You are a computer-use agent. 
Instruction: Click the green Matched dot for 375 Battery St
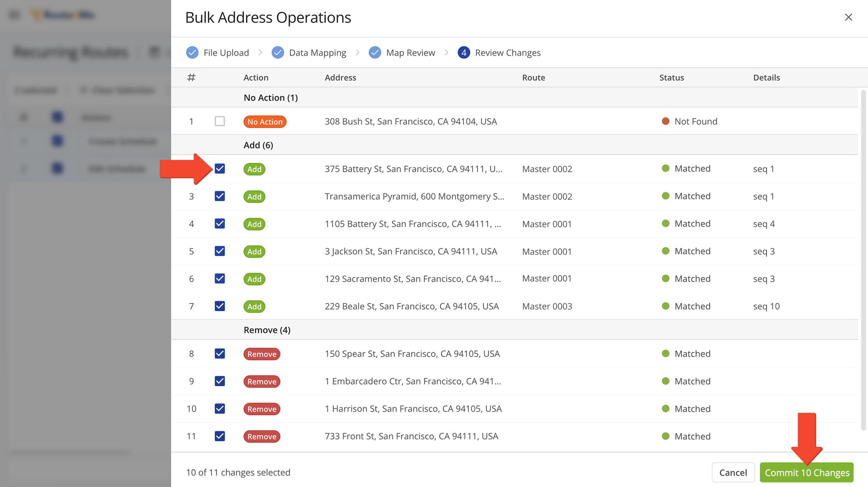click(x=665, y=169)
